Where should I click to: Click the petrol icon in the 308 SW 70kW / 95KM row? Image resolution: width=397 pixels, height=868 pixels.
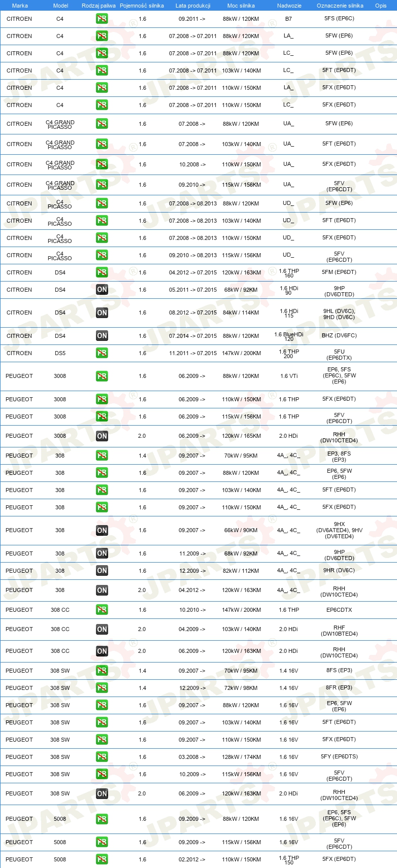point(102,671)
